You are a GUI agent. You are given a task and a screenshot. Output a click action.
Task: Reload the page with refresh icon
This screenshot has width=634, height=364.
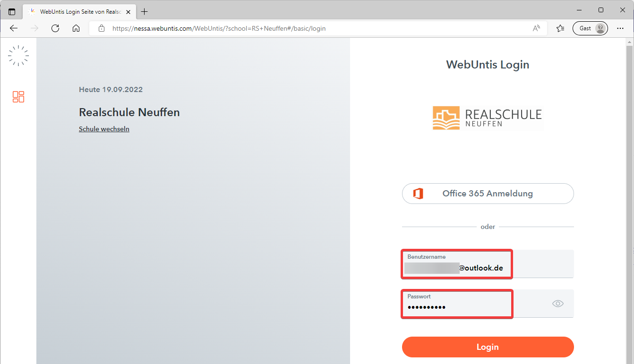click(x=55, y=28)
